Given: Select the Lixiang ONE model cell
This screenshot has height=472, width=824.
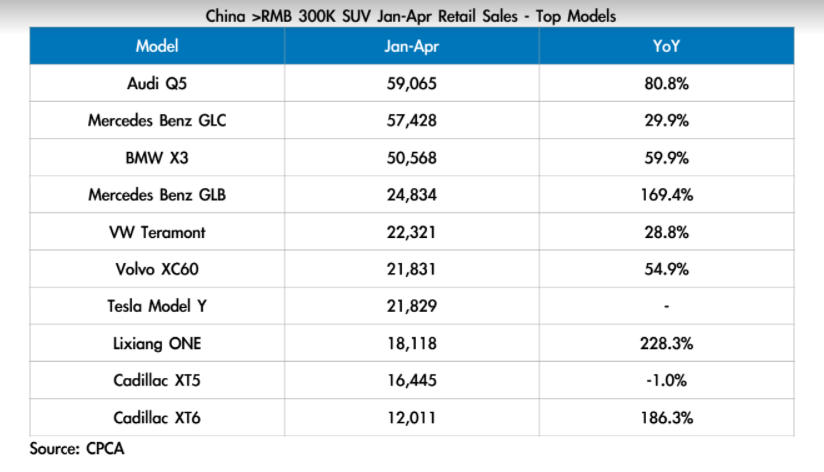Looking at the screenshot, I should [x=156, y=343].
